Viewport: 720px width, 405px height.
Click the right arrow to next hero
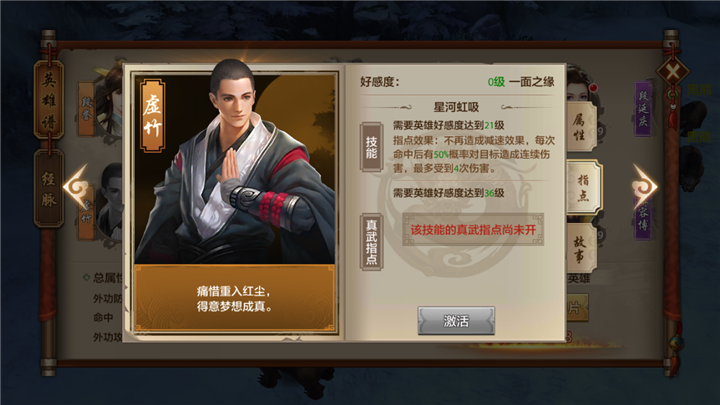click(x=644, y=187)
